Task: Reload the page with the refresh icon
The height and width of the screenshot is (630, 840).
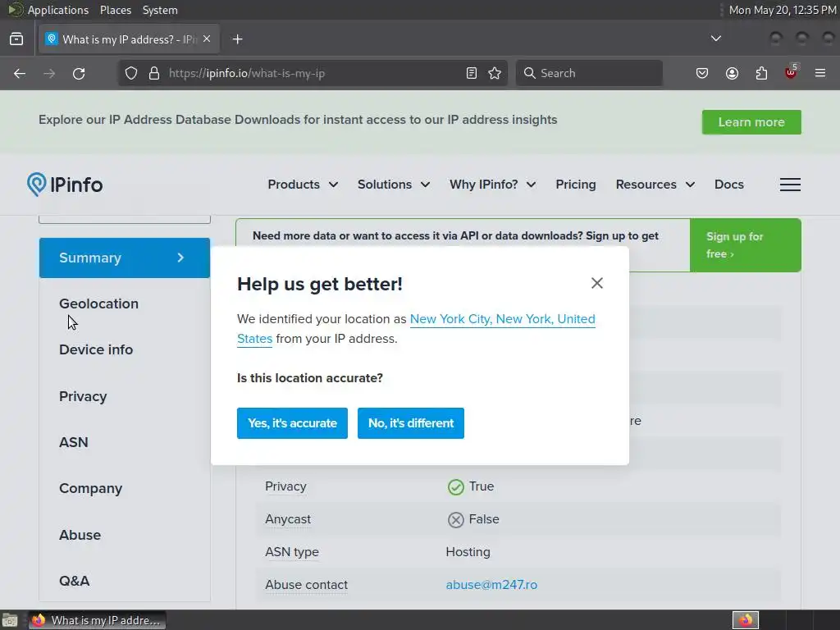Action: (x=79, y=73)
